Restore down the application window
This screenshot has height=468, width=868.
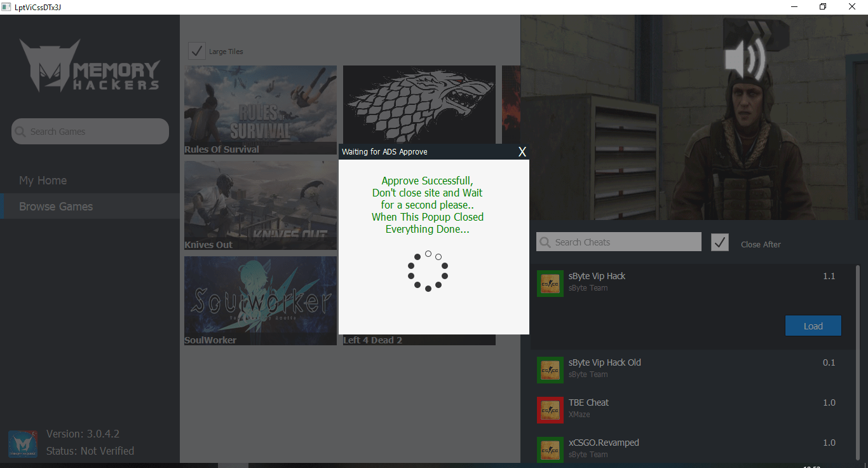click(x=824, y=7)
